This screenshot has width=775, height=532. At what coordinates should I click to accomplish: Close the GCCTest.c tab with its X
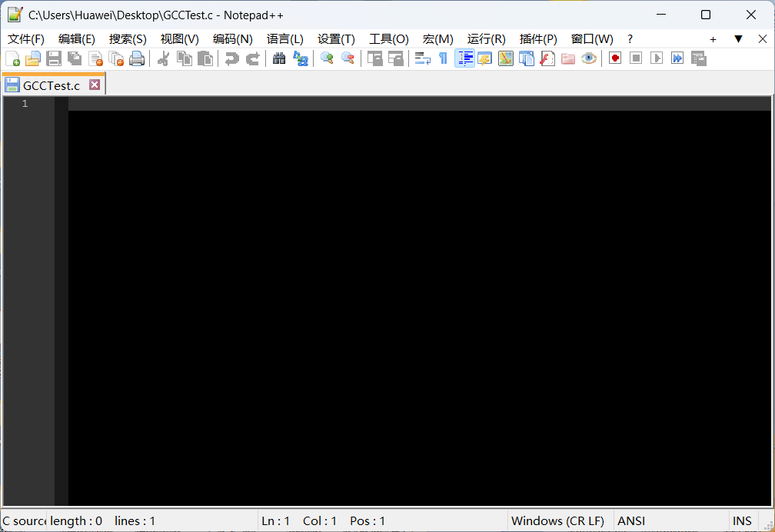click(95, 85)
